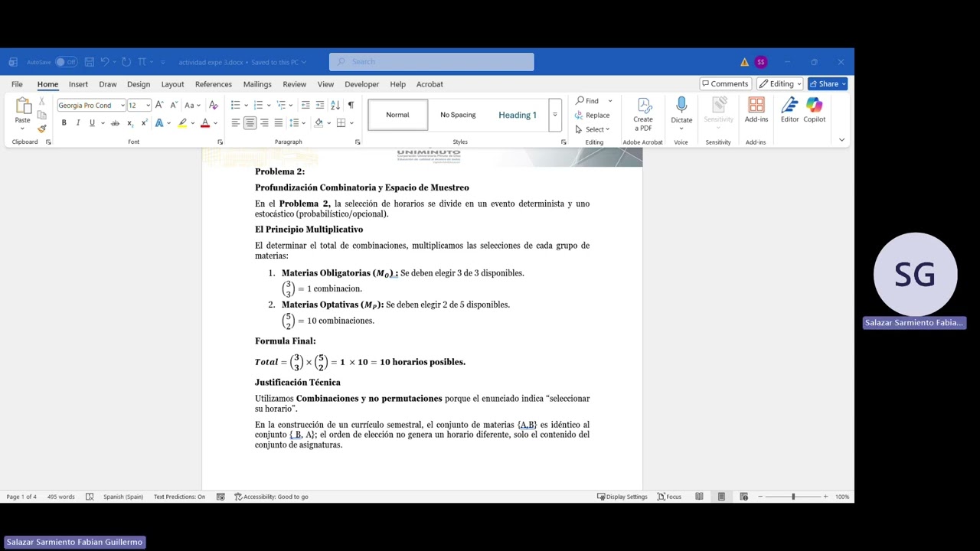This screenshot has height=551, width=980.
Task: Open Display Settings in status bar
Action: (622, 497)
